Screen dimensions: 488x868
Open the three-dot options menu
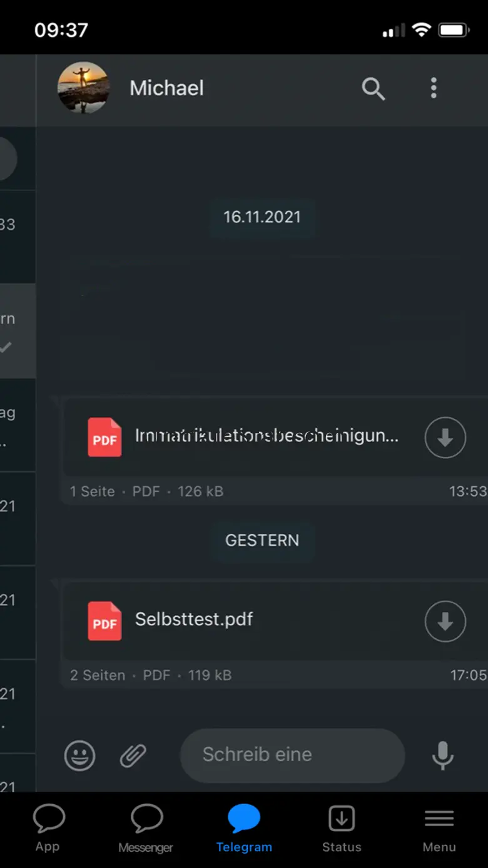click(x=434, y=88)
